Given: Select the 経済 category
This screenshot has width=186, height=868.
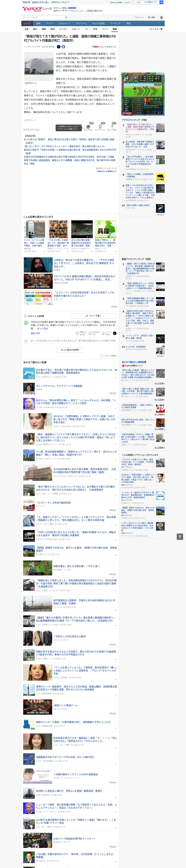Looking at the screenshot, I should (x=52, y=29).
